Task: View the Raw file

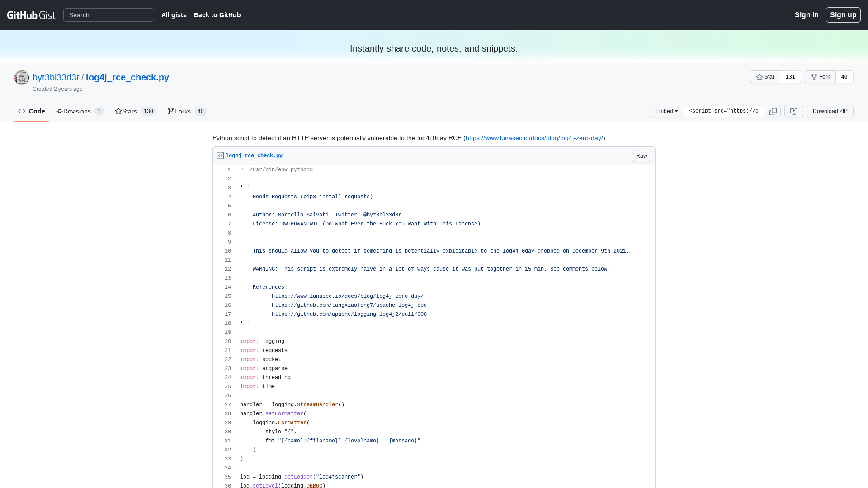Action: point(642,156)
